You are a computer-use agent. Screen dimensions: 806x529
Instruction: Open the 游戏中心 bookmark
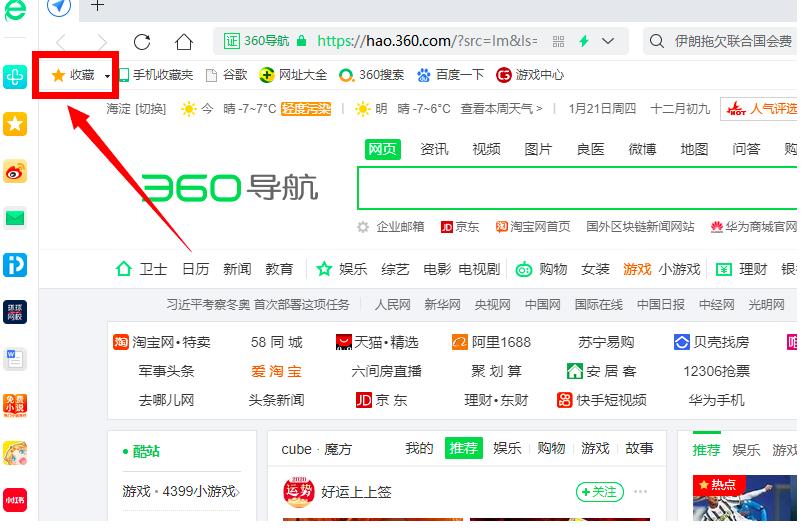click(530, 75)
